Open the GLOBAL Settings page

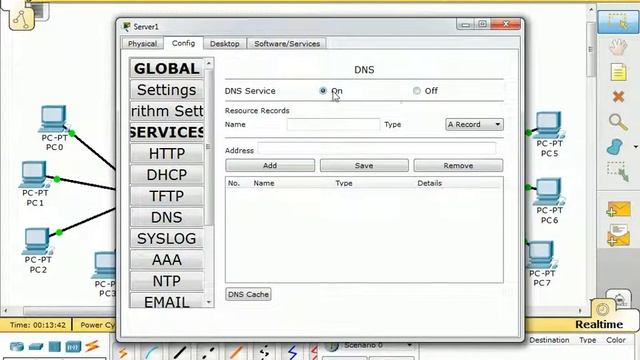point(167,90)
